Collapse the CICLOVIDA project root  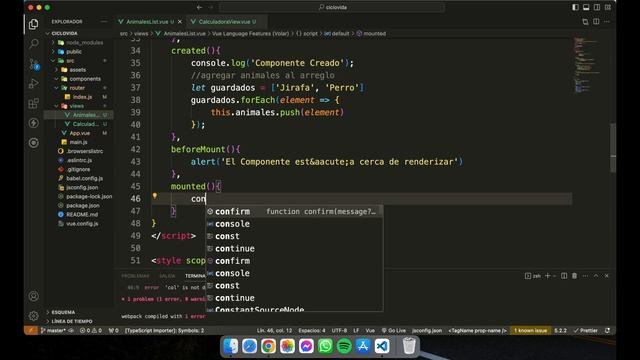point(64,33)
